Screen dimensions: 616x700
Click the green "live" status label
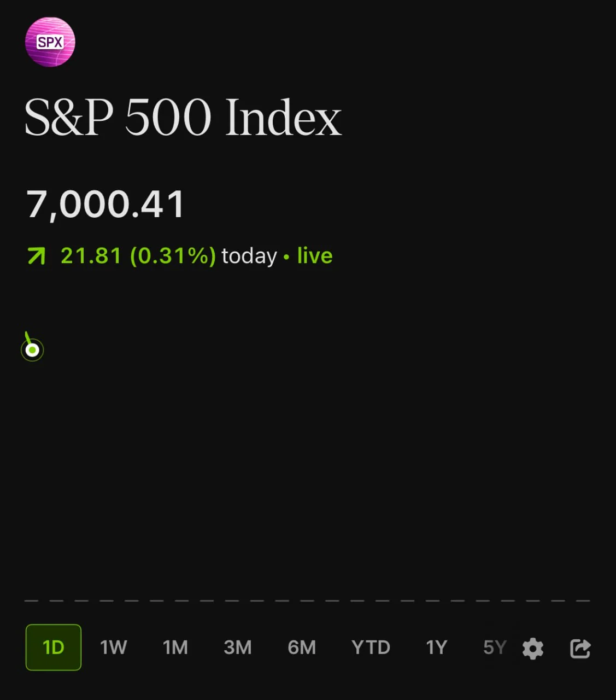tap(315, 255)
